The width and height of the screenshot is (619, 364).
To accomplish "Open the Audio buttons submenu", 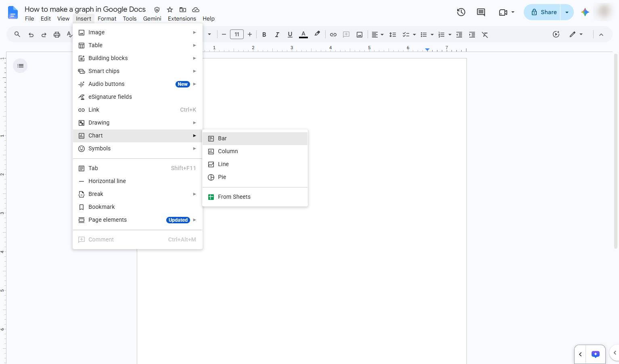I will coord(138,84).
